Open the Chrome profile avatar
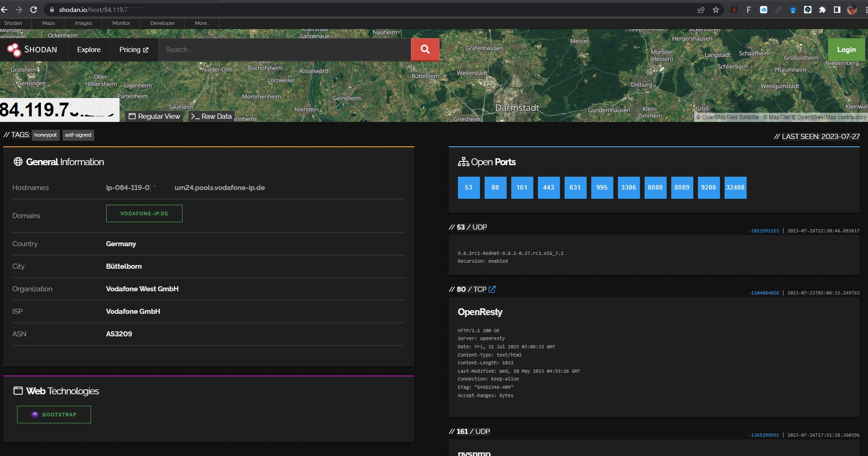 [x=852, y=10]
